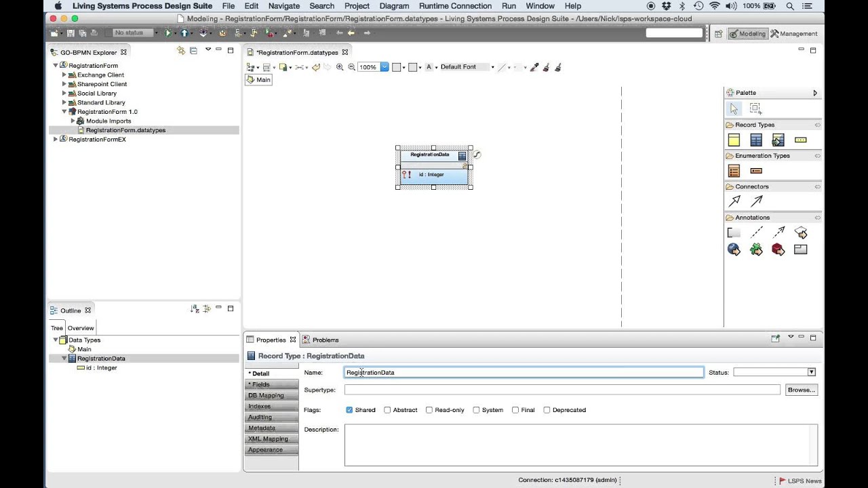
Task: Select the arrow Select tool in Palette
Action: click(x=733, y=108)
